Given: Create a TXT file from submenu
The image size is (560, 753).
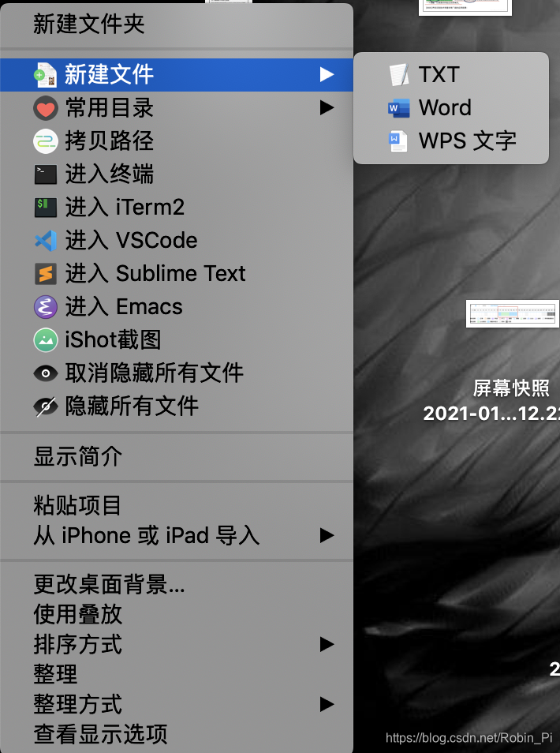Looking at the screenshot, I should point(451,75).
